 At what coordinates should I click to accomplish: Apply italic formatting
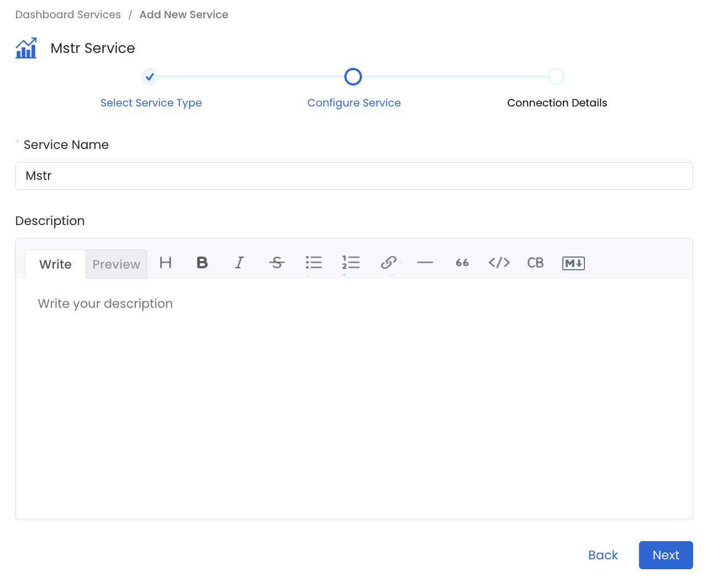pyautogui.click(x=239, y=263)
